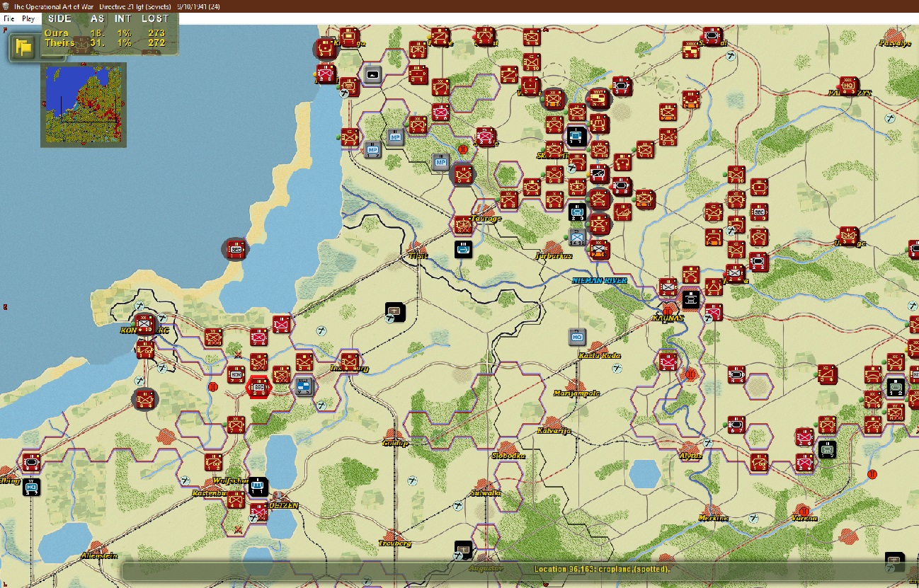Open the Play menu
919x588 pixels.
(28, 18)
